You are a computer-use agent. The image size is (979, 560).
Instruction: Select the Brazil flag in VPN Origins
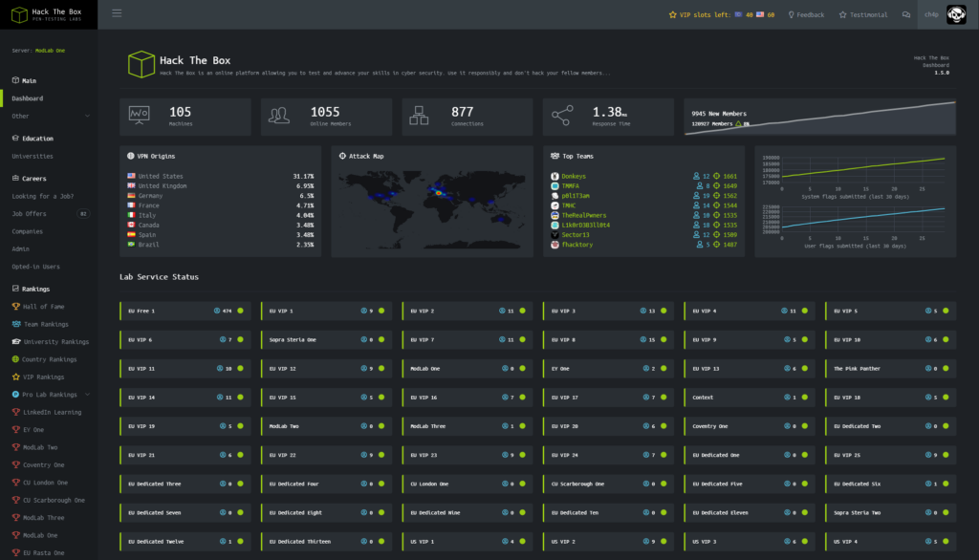[x=131, y=245]
